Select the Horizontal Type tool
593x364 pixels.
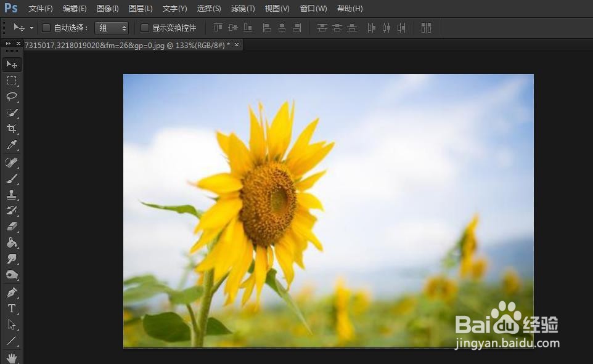click(x=12, y=309)
